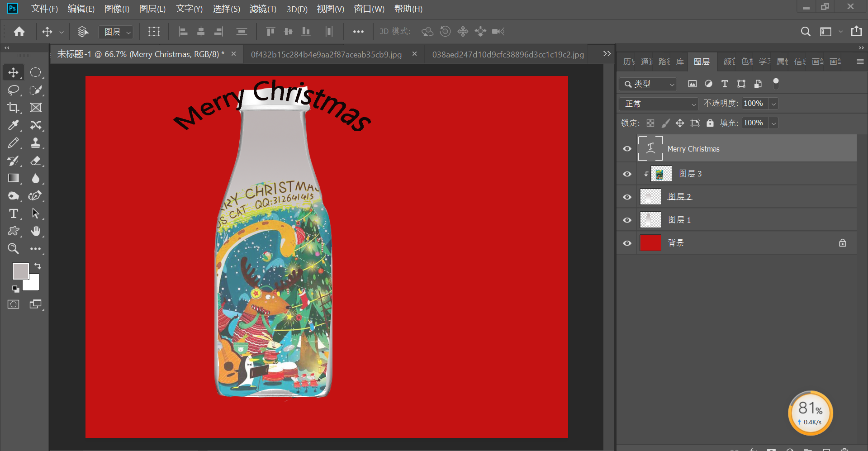
Task: Open the 文件(F) menu
Action: 44,9
